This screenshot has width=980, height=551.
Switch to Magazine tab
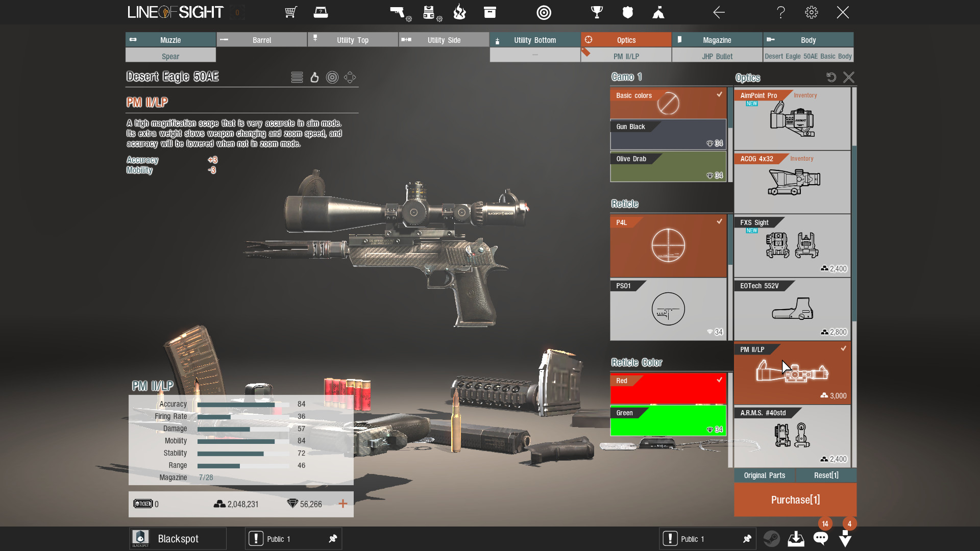(718, 40)
